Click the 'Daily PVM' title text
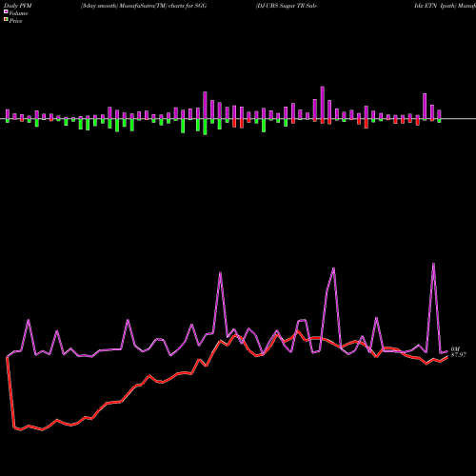The height and width of the screenshot is (476, 476). coord(18,6)
